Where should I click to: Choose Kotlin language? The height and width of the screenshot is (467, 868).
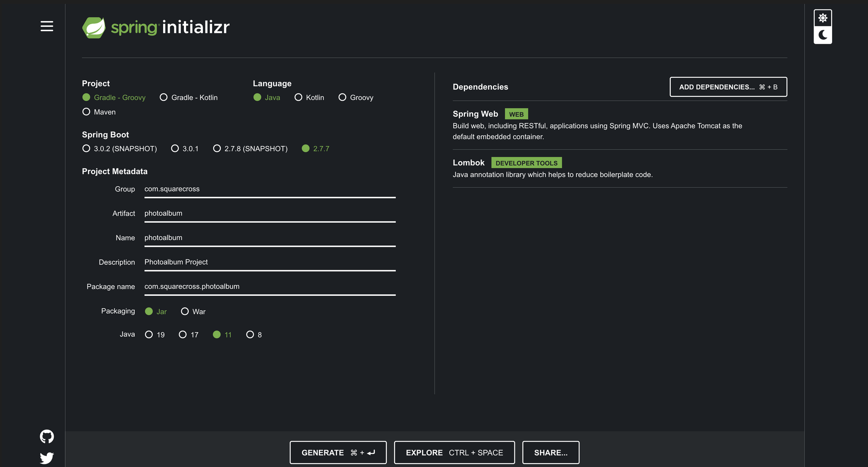click(x=309, y=98)
